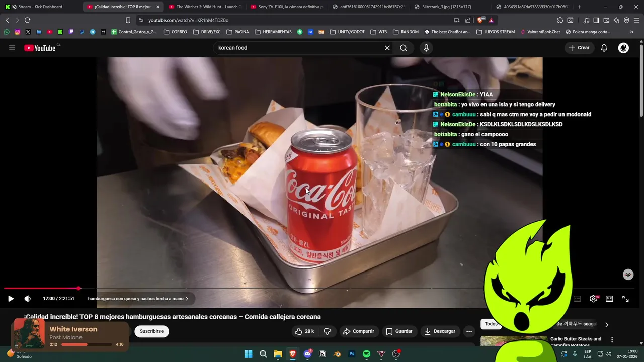Toggle subtitles in the player
The height and width of the screenshot is (362, 644).
pos(577,299)
